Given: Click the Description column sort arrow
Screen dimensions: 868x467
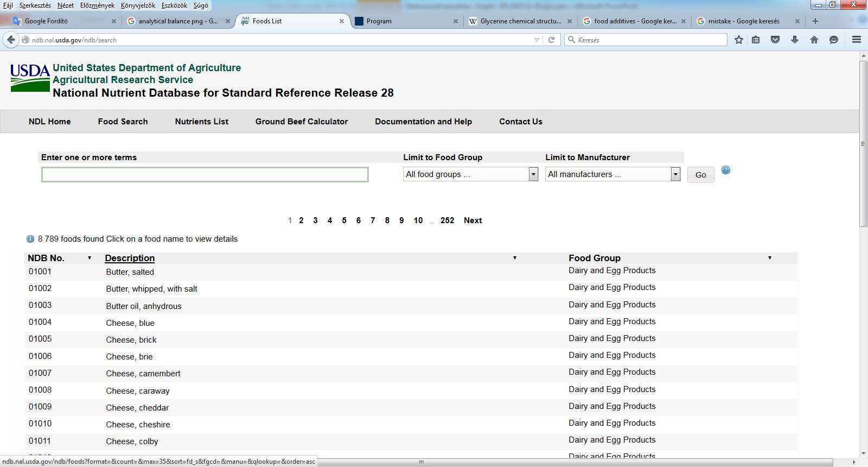Looking at the screenshot, I should coord(515,258).
